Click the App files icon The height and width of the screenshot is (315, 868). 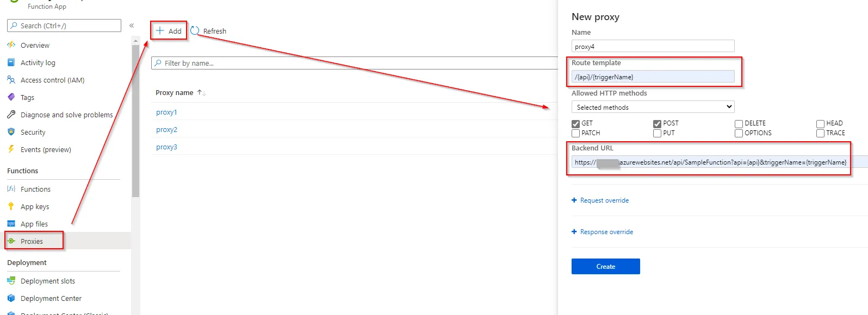tap(11, 224)
